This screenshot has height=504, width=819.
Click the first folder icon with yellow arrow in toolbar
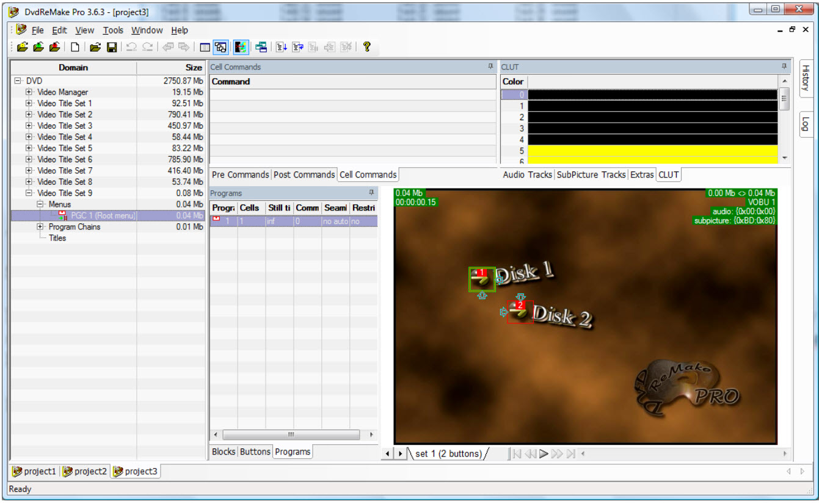(x=22, y=47)
